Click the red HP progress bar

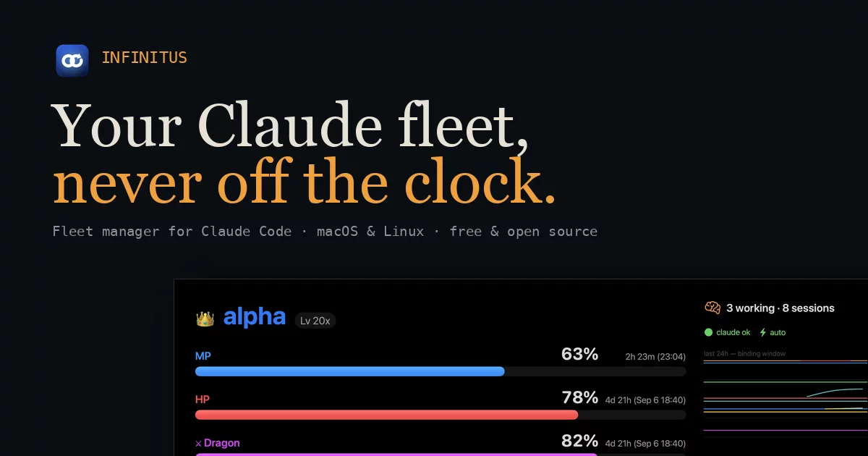tap(441, 415)
